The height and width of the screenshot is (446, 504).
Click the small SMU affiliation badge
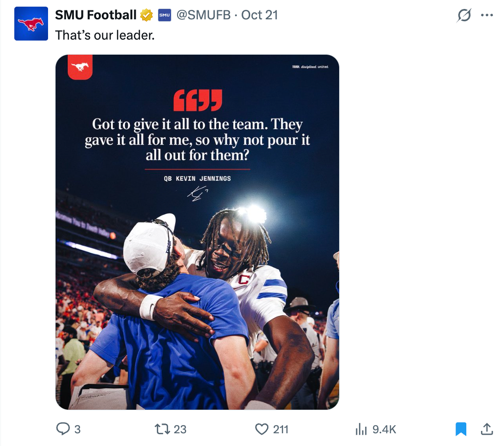164,15
